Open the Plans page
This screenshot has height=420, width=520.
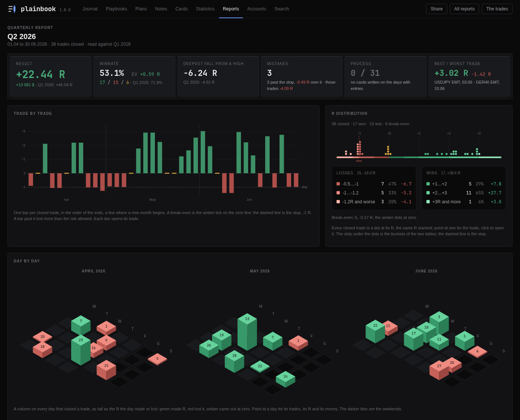[x=141, y=9]
